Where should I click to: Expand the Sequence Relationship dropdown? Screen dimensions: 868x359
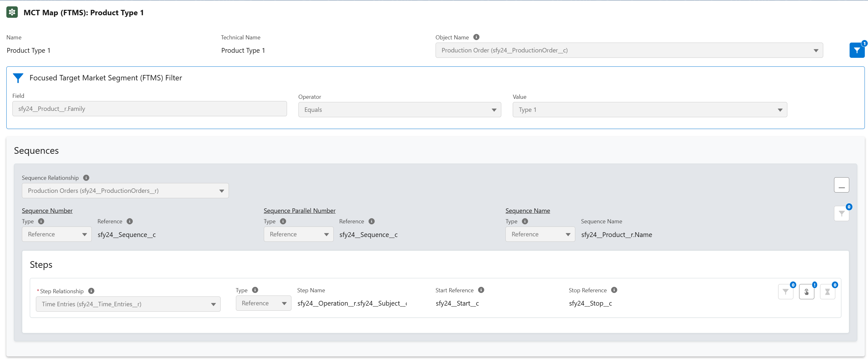[125, 191]
